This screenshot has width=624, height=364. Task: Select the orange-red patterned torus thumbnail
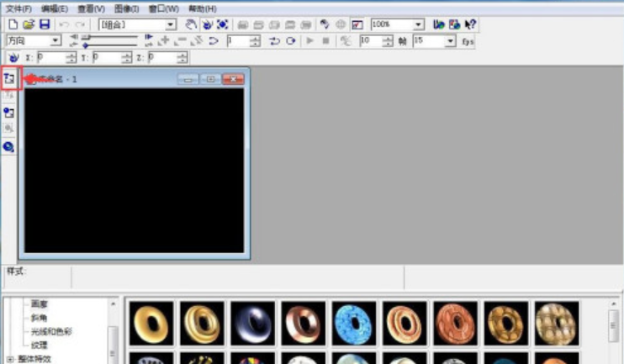pos(455,324)
